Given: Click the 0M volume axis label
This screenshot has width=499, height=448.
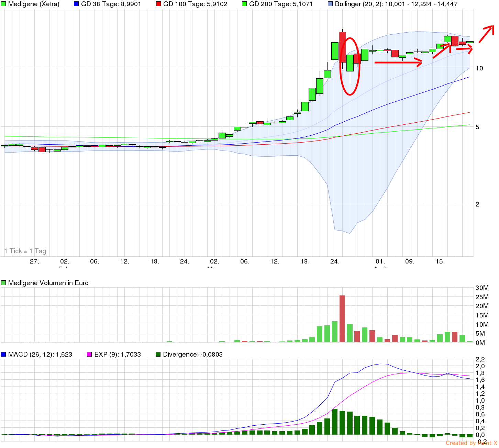Looking at the screenshot, I should [480, 343].
